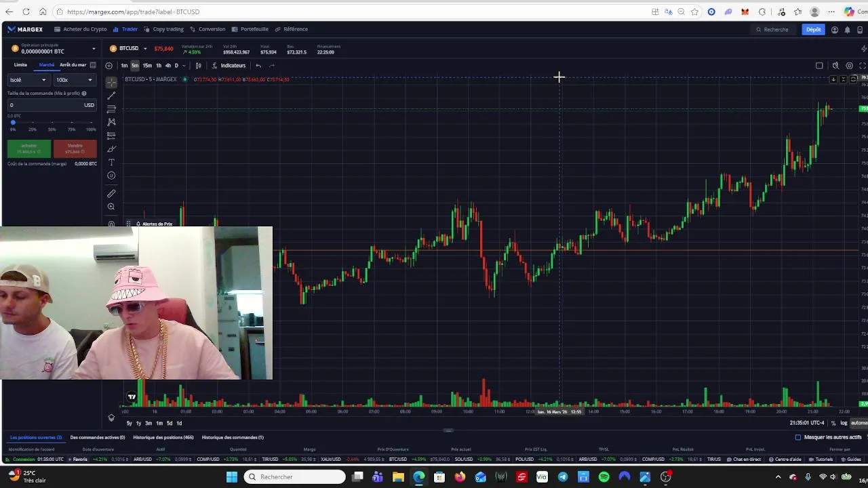Undo the last chart action
The image size is (868, 488).
pyautogui.click(x=258, y=66)
